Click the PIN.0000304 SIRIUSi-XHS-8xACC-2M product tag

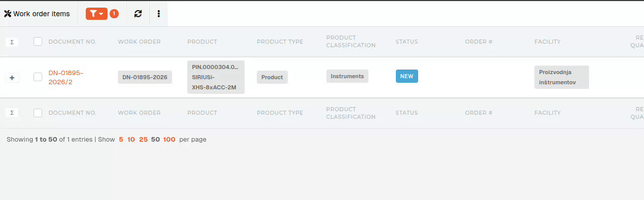(216, 77)
